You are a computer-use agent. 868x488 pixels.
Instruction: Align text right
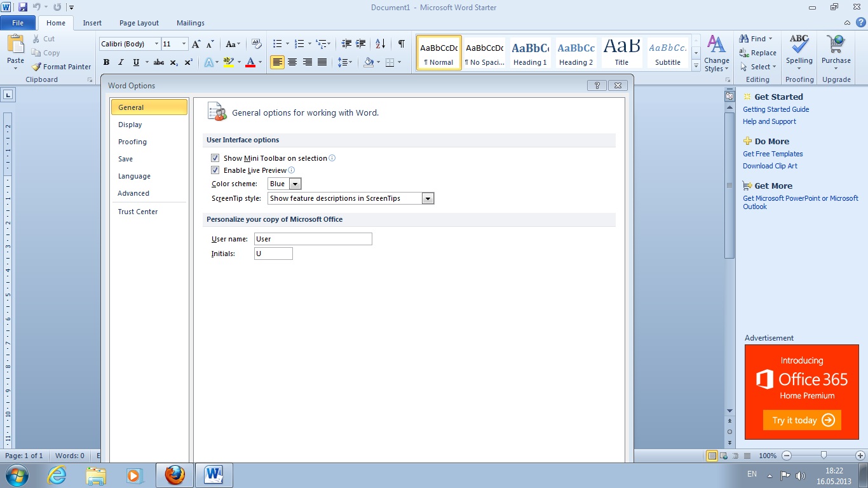pos(308,62)
